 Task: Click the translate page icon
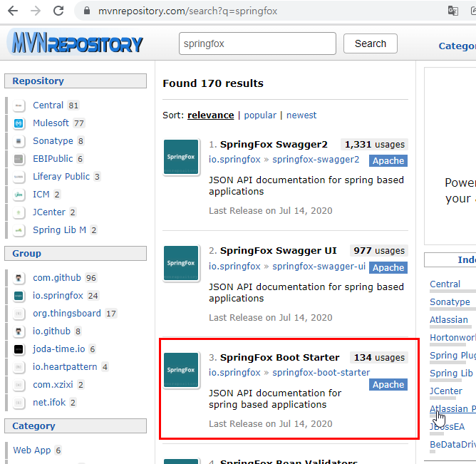(x=453, y=11)
